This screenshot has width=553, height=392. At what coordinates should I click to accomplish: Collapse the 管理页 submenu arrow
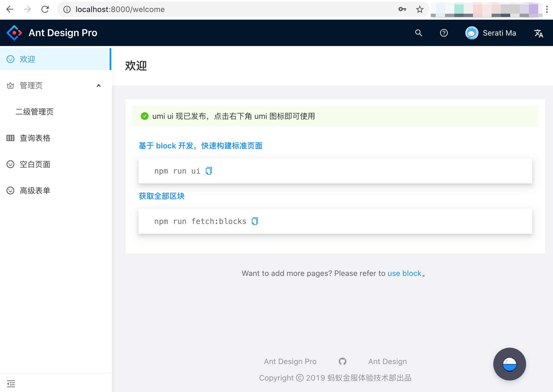coord(99,85)
